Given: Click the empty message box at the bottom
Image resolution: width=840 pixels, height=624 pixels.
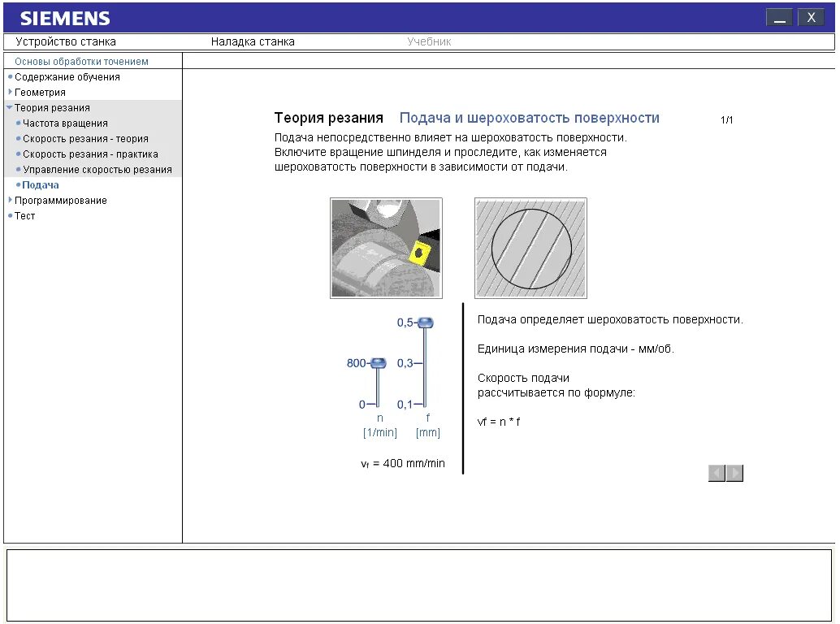Looking at the screenshot, I should 419,586.
